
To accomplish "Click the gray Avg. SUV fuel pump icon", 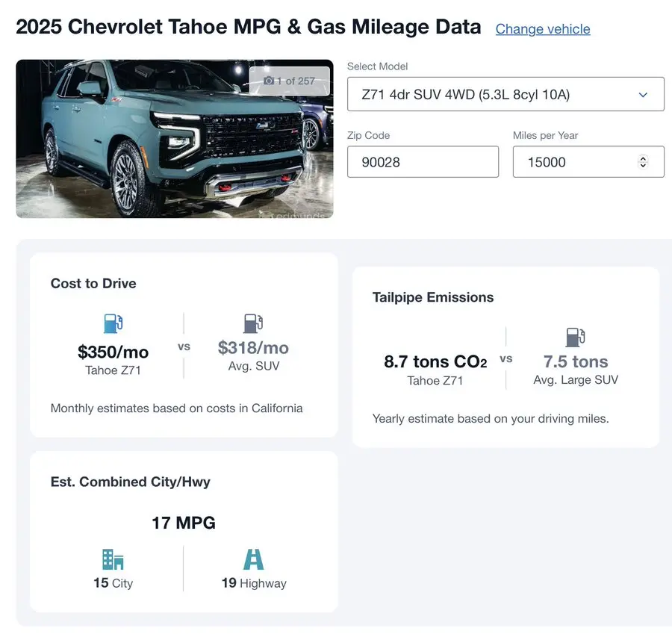I will click(253, 323).
